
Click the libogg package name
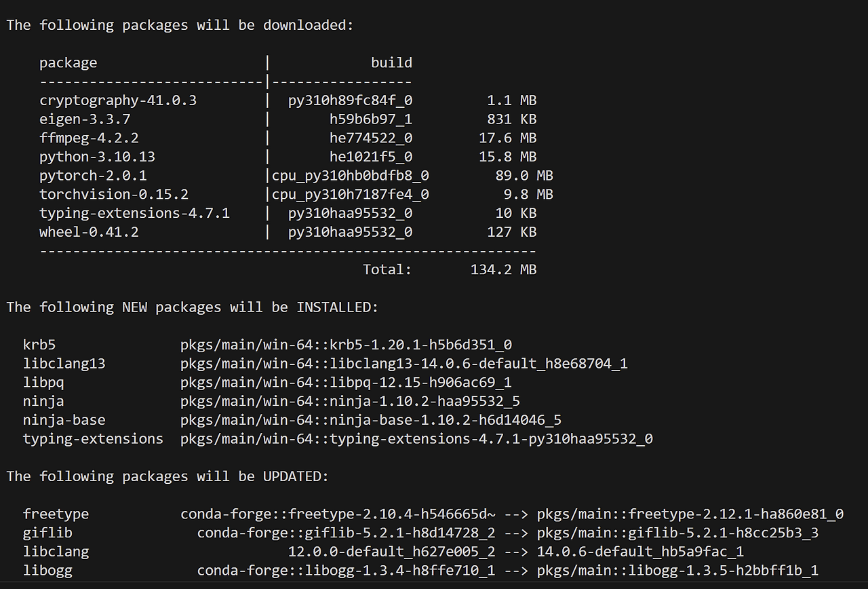(x=47, y=571)
